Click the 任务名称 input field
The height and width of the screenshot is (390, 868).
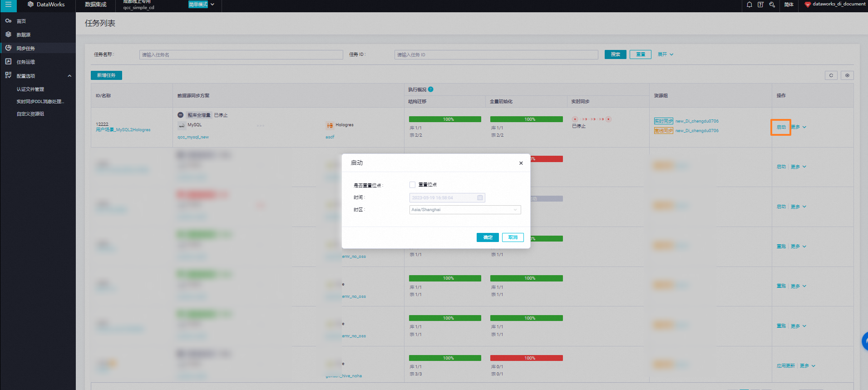241,54
